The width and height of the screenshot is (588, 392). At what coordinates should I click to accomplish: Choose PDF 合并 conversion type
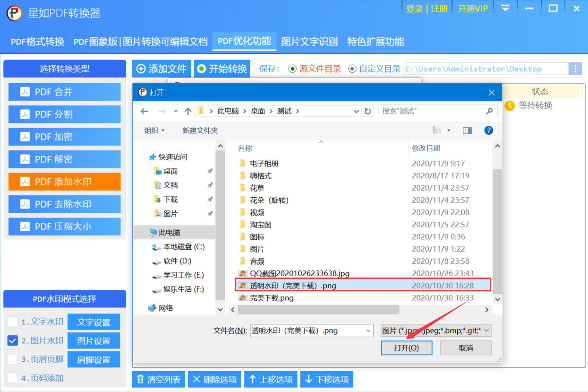64,92
